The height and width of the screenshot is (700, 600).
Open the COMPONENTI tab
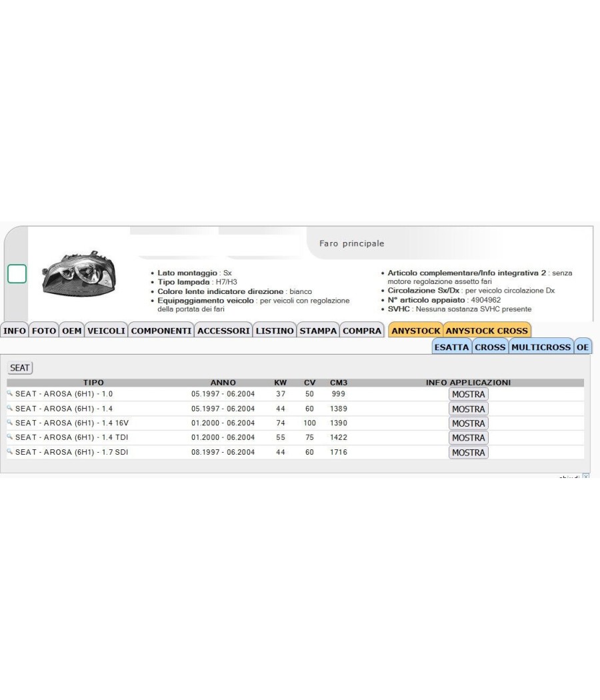click(x=161, y=331)
